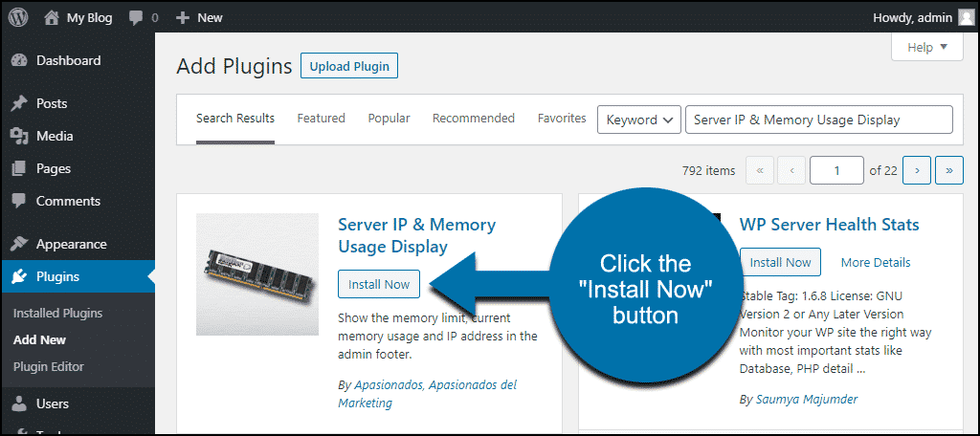980x436 pixels.
Task: Switch to the Popular tab
Action: pyautogui.click(x=389, y=119)
